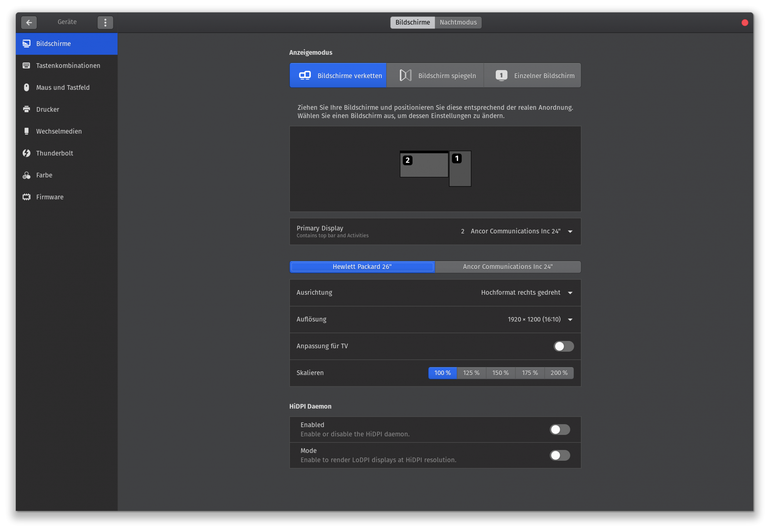Open the three-dot menu in header
Image resolution: width=771 pixels, height=532 pixels.
click(x=105, y=22)
